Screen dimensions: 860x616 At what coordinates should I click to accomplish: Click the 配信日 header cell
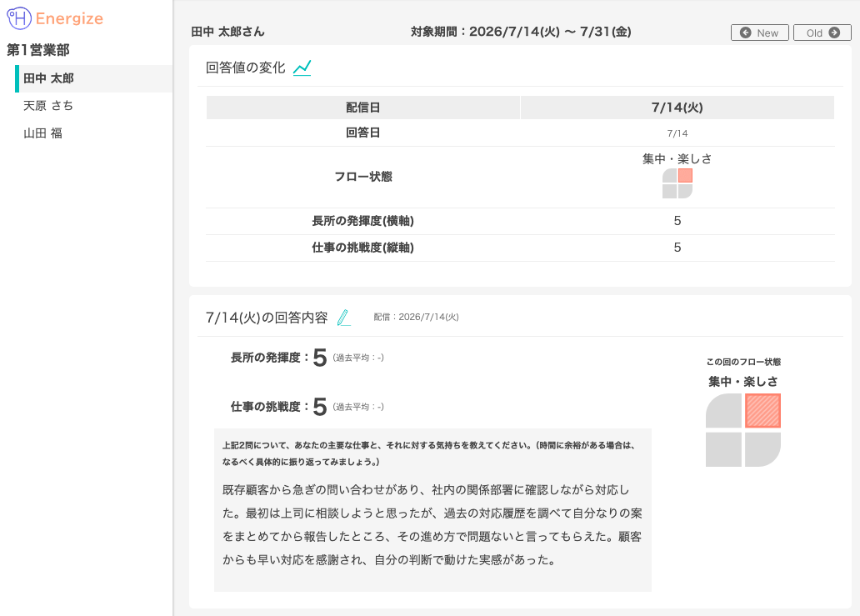pos(363,108)
